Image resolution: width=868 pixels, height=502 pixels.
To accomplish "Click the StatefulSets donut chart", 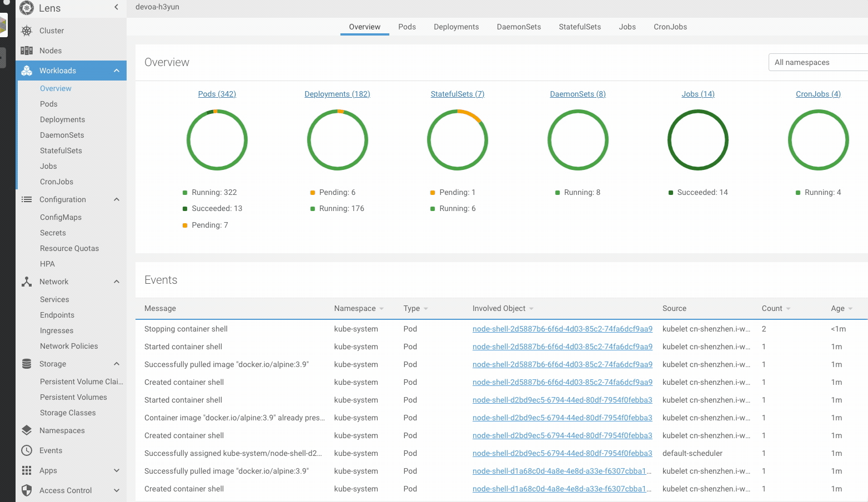I will pos(458,140).
